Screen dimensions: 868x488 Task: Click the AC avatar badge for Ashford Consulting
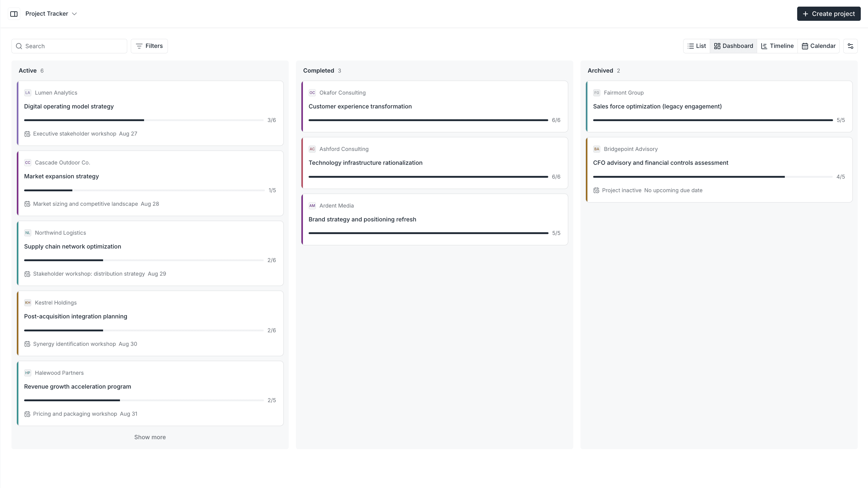point(312,149)
